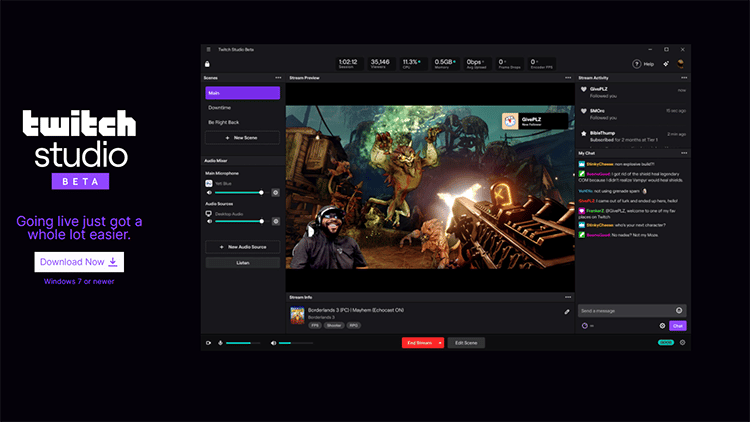Open chat settings gear icon
750x422 pixels.
[662, 325]
